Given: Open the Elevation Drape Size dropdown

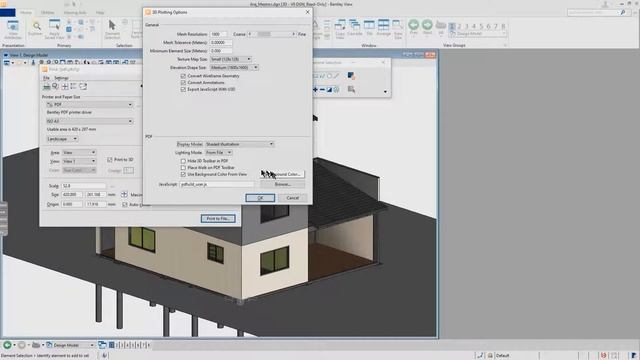Looking at the screenshot, I should (x=234, y=67).
